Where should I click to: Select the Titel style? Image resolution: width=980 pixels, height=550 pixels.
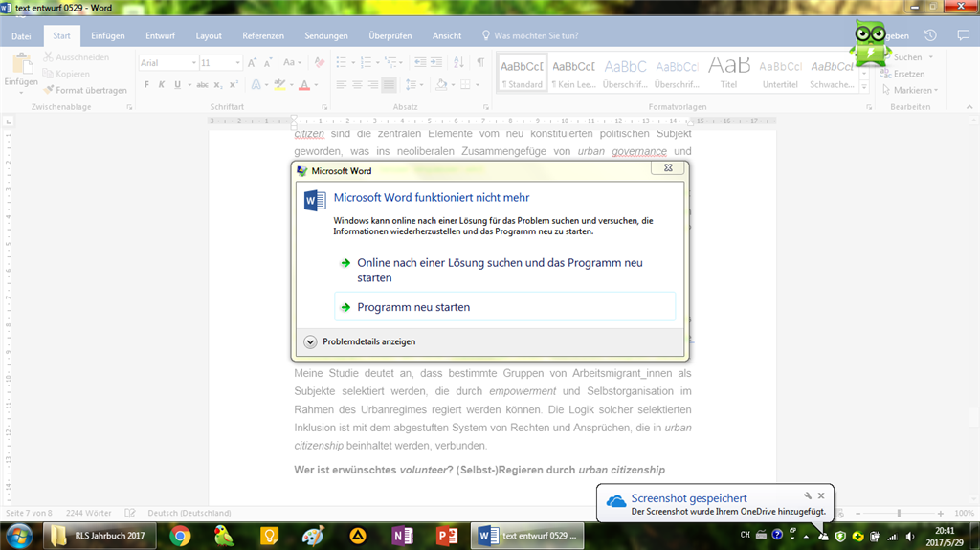728,73
